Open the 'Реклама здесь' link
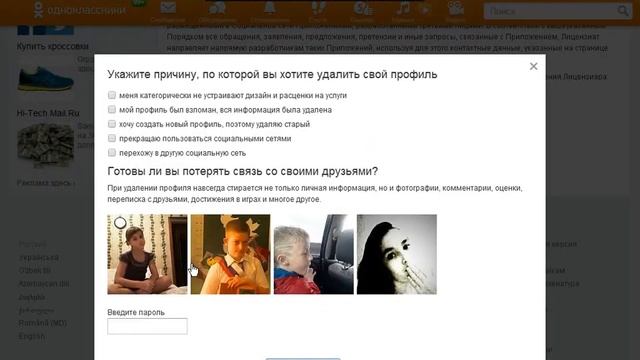 click(45, 183)
